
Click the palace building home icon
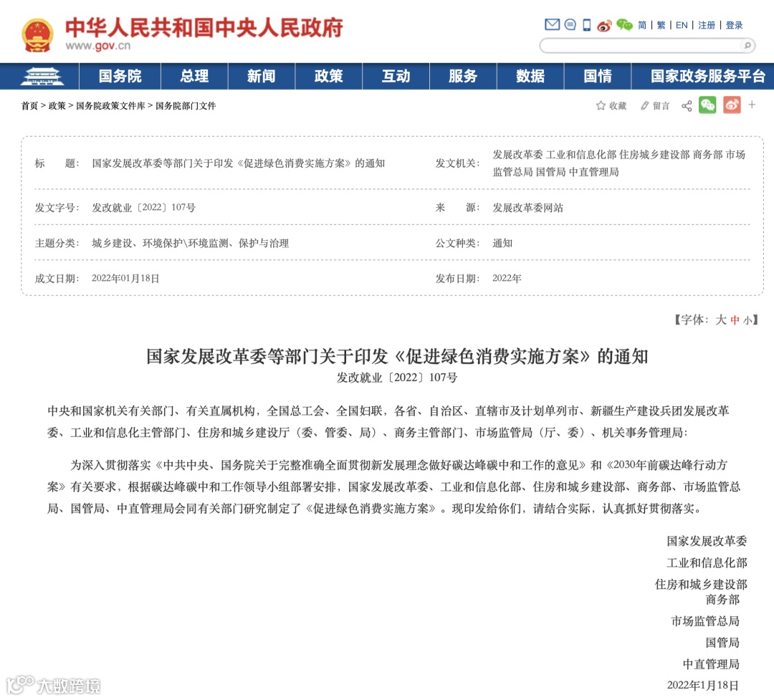(42, 77)
